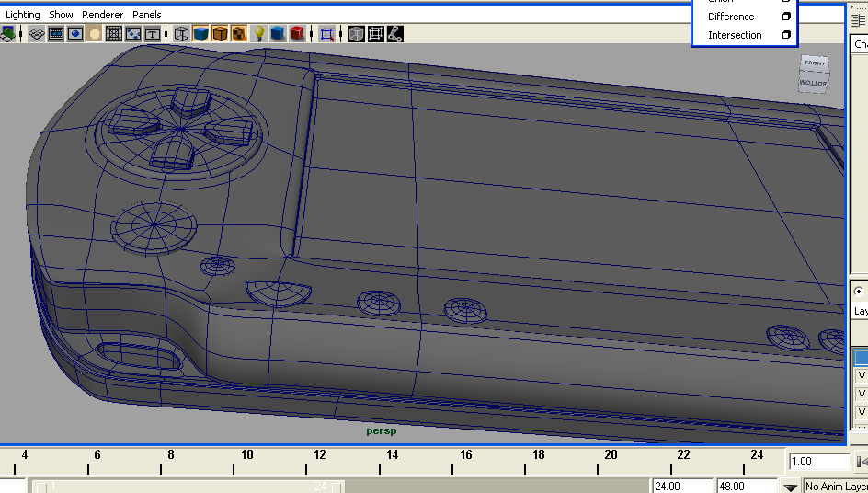This screenshot has height=493, width=868.
Task: Toggle the Field Chart icon
Action: click(x=113, y=34)
